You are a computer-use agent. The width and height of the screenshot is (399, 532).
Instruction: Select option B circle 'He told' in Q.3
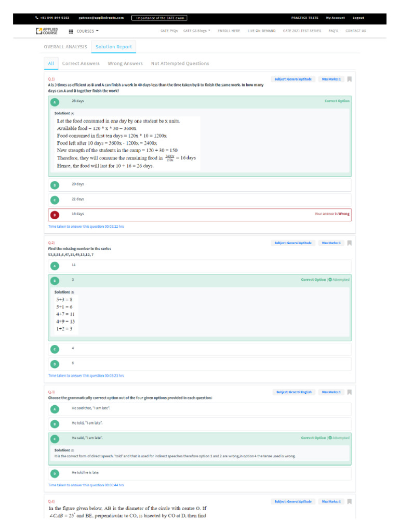pos(55,424)
